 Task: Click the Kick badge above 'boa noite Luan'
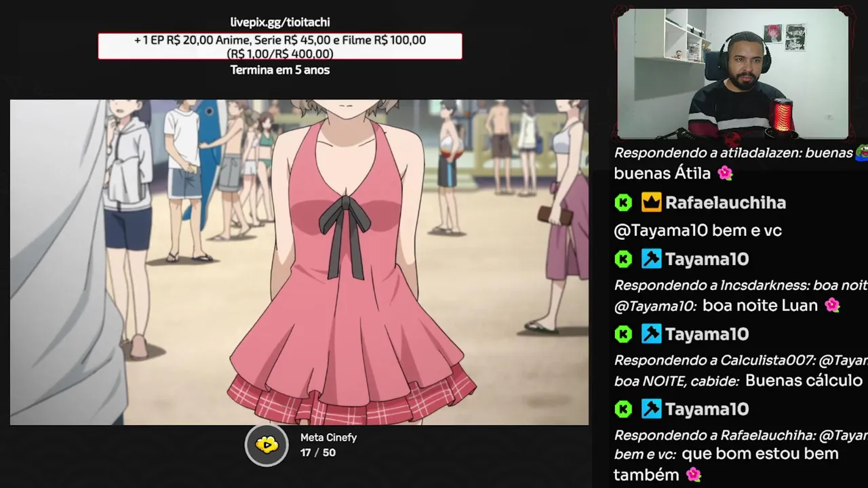pyautogui.click(x=623, y=259)
